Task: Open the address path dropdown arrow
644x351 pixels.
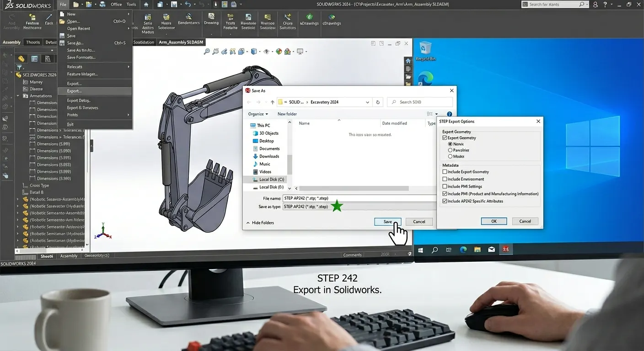Action: tap(367, 102)
